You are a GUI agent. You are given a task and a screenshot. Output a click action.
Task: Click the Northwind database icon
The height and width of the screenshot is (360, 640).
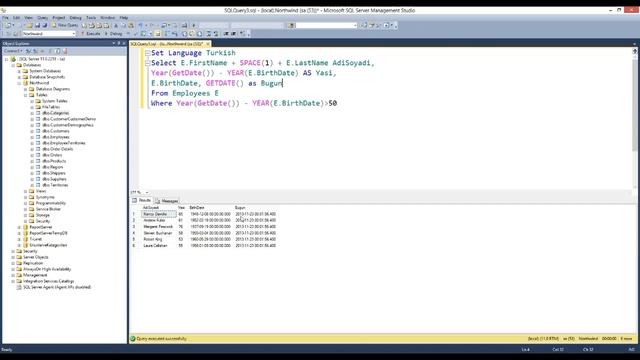(26, 83)
